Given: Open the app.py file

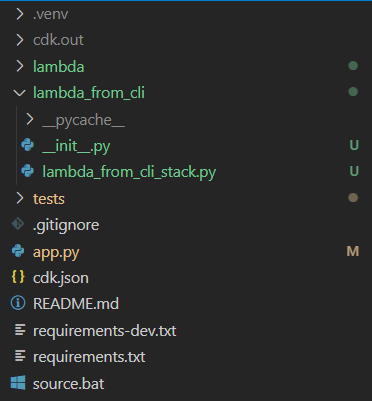Looking at the screenshot, I should [x=56, y=252].
